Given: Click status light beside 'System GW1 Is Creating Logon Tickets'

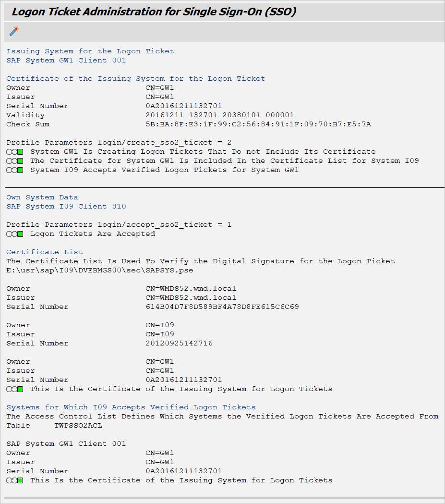Looking at the screenshot, I should point(15,152).
